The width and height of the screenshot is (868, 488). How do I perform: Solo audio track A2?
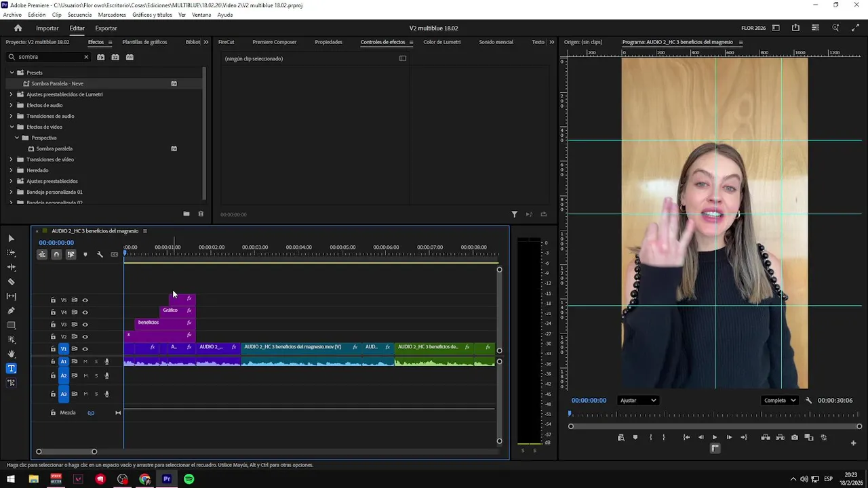pyautogui.click(x=96, y=375)
